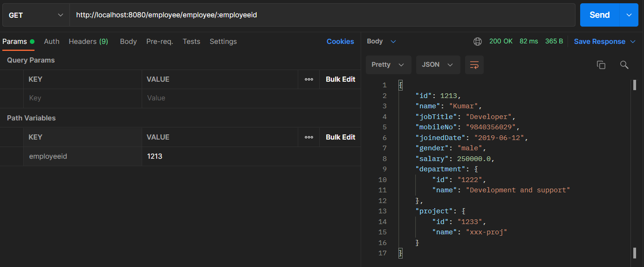644x267 pixels.
Task: Click the globe network icon
Action: [478, 42]
